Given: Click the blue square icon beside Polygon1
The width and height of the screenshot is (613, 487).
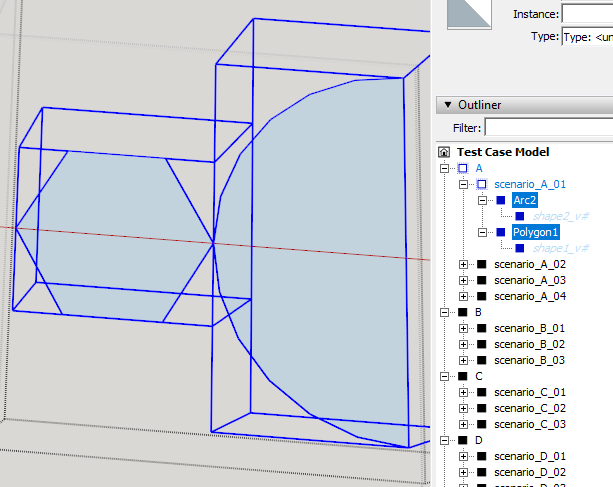Looking at the screenshot, I should click(x=501, y=233).
